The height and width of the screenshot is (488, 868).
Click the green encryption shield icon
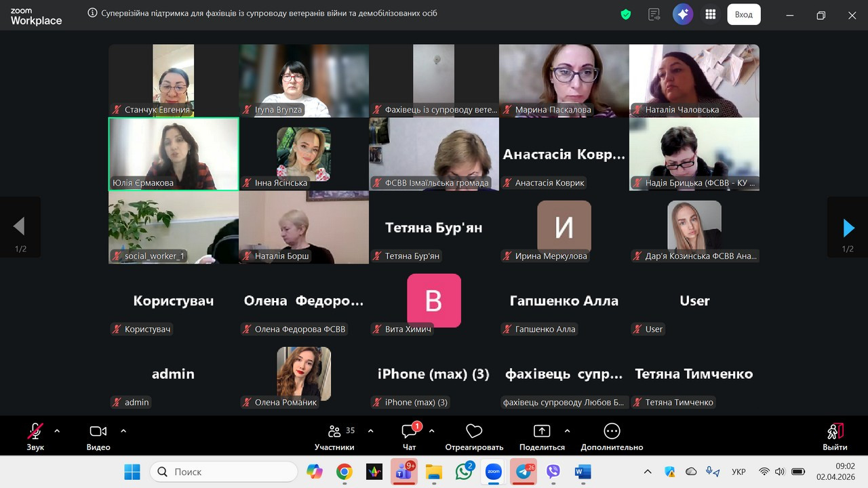click(626, 14)
